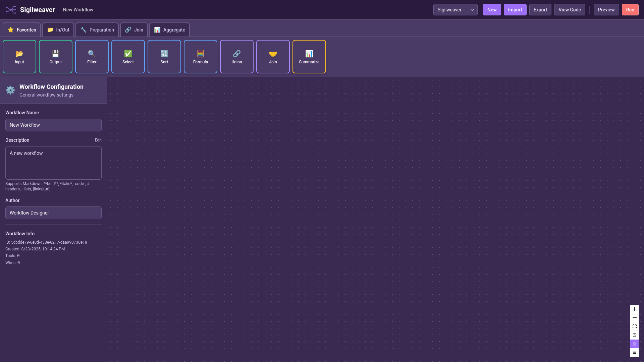
Task: Click the 'Wires: 0' entry
Action: click(x=12, y=263)
